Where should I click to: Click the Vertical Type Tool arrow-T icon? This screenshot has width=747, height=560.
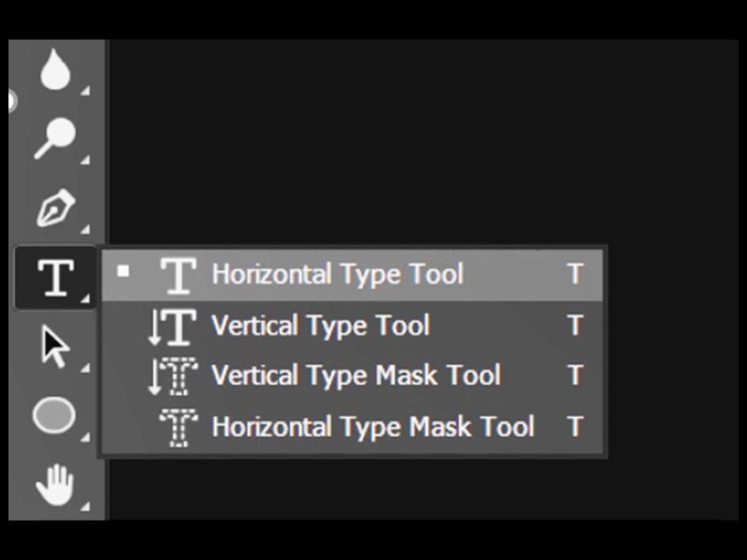172,326
